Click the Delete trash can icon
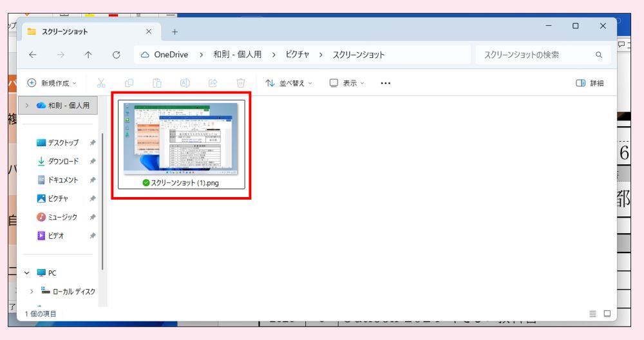This screenshot has height=340, width=644. pos(241,83)
